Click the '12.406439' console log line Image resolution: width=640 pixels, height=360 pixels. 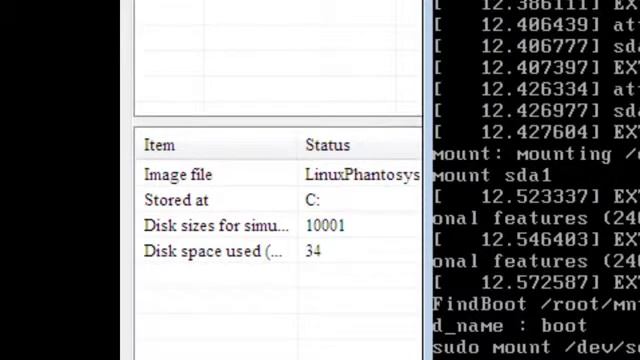(x=536, y=25)
